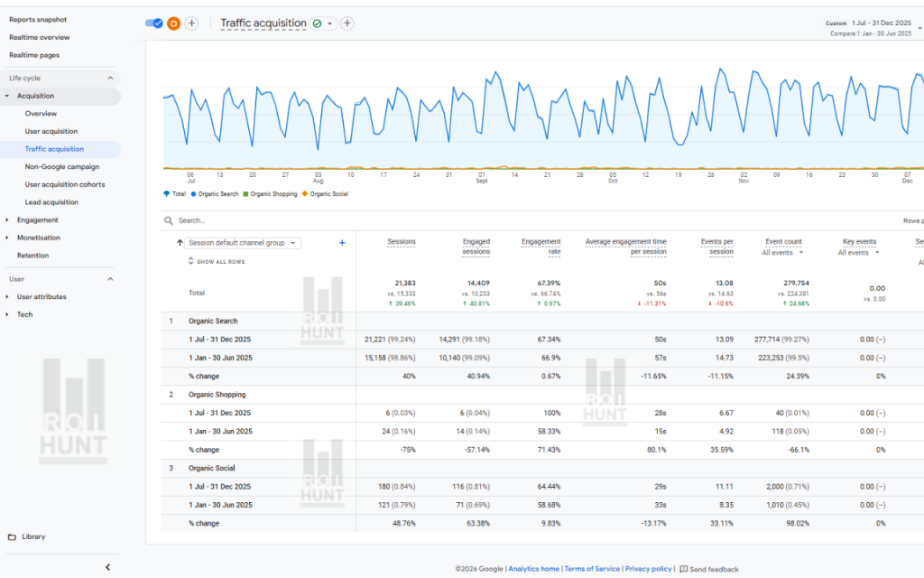Open the Terms of Service link in the footer
Screen dimensions: 924x578
click(592, 569)
